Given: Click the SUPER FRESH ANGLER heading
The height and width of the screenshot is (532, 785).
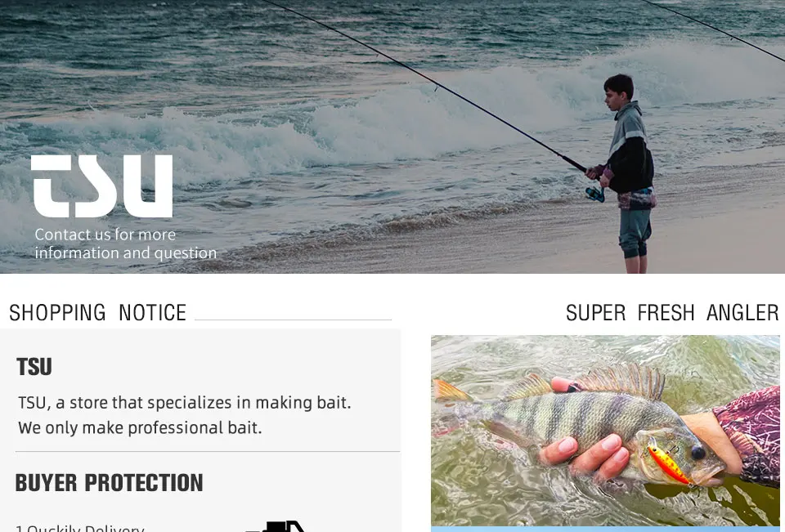Looking at the screenshot, I should [x=672, y=313].
